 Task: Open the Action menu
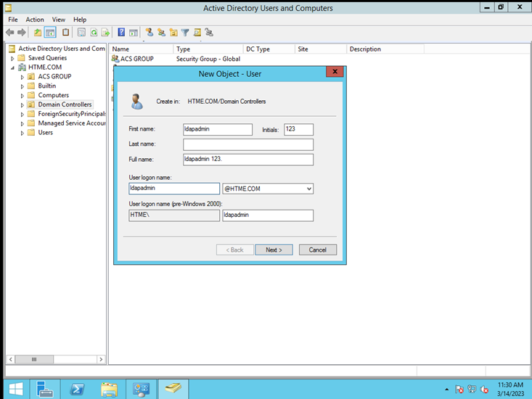35,20
